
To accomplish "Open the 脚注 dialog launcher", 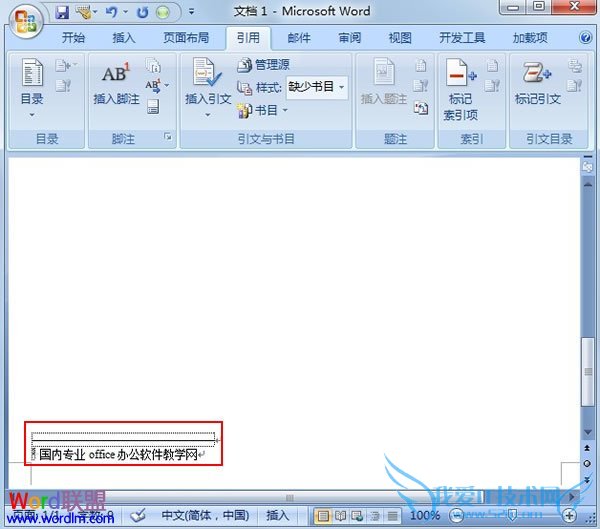I will point(168,136).
